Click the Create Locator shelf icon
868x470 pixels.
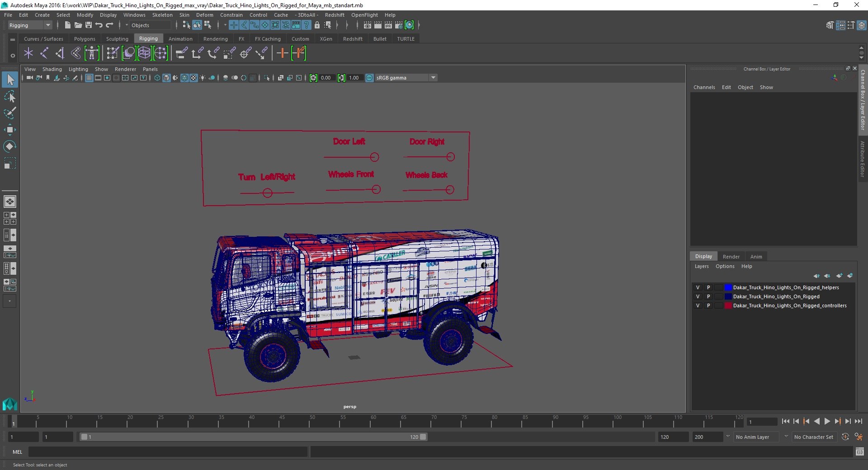click(x=28, y=53)
